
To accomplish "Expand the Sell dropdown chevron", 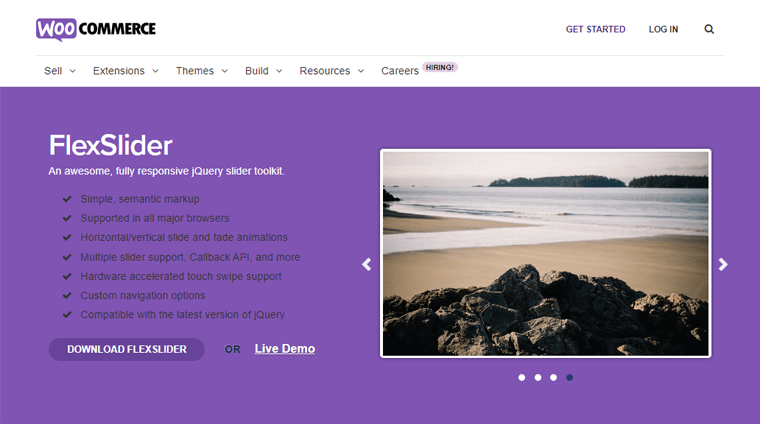I will (73, 71).
